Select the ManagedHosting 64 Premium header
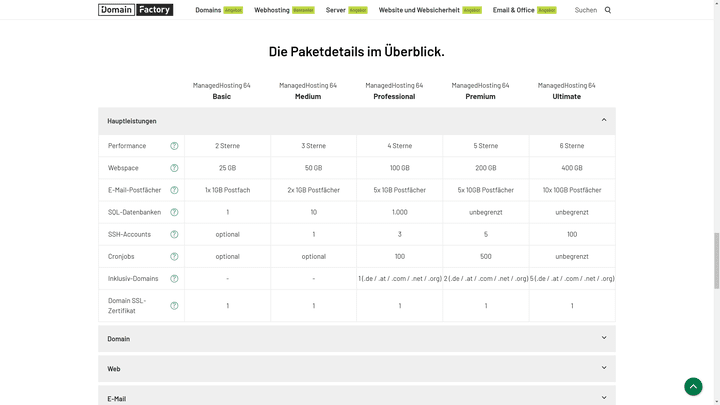Viewport: 720px width, 405px height. coord(480,91)
